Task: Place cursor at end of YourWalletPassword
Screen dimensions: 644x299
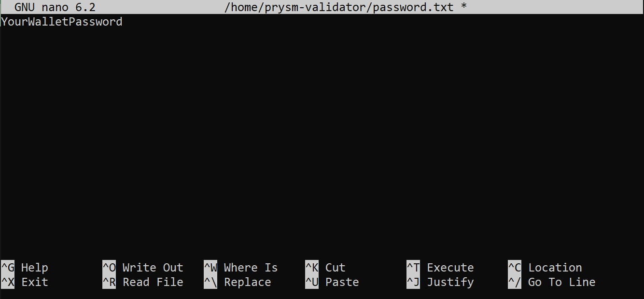Action: 123,21
